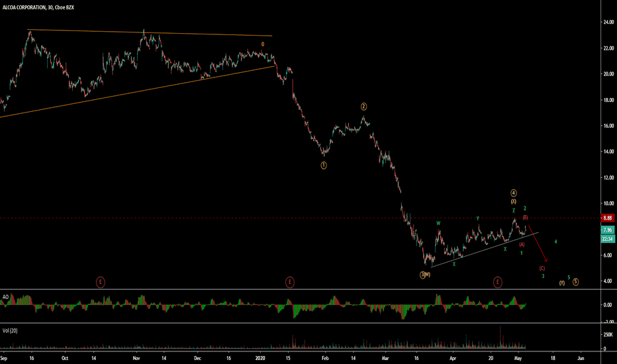Click the Vol (20) indicator label
The height and width of the screenshot is (364, 617).
(10, 330)
